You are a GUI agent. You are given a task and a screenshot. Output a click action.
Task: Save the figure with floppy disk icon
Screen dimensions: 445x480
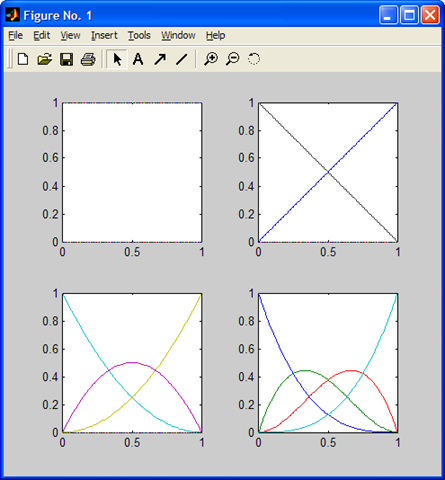(66, 59)
